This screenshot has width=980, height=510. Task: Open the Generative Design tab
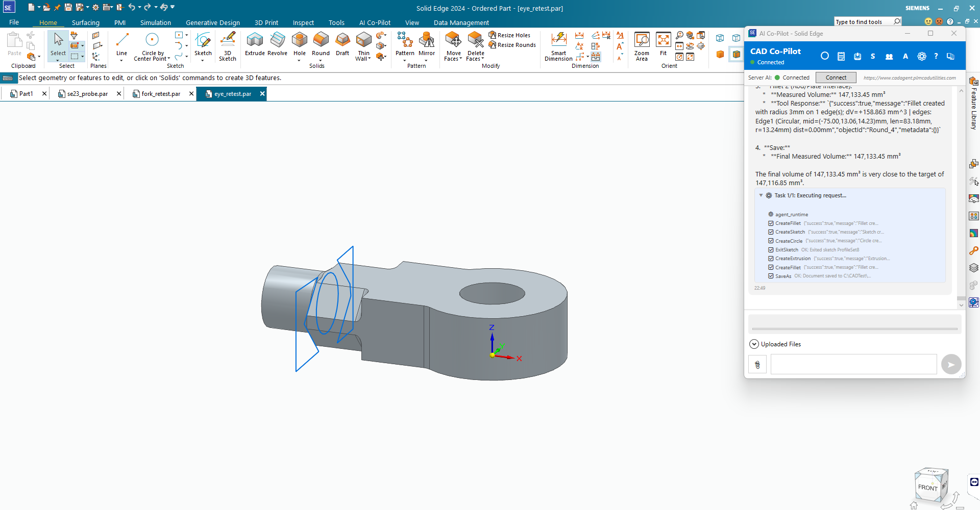(213, 22)
